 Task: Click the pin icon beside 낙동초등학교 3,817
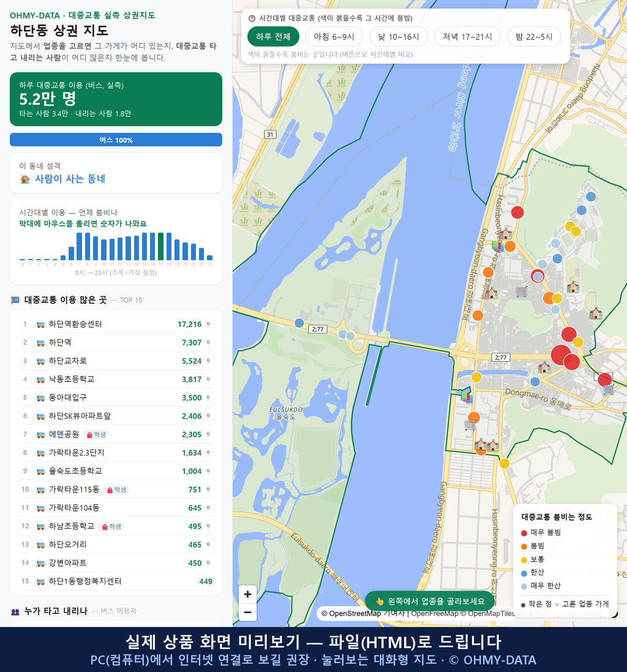pyautogui.click(x=208, y=379)
